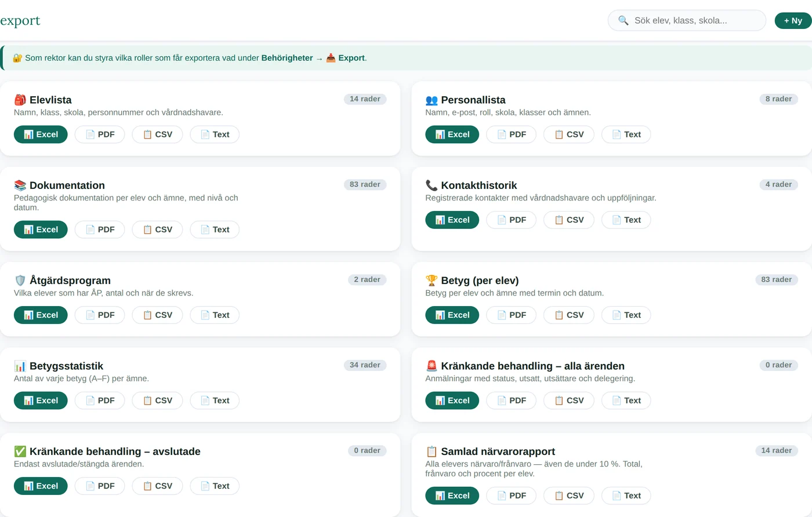Viewport: 812px width, 517px height.
Task: Export Kontakthistorik as PDF
Action: click(512, 220)
